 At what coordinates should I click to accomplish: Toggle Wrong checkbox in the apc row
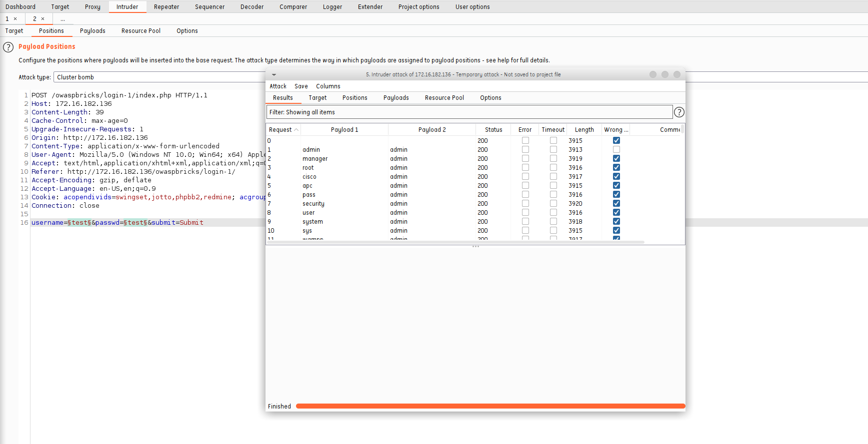(x=616, y=186)
